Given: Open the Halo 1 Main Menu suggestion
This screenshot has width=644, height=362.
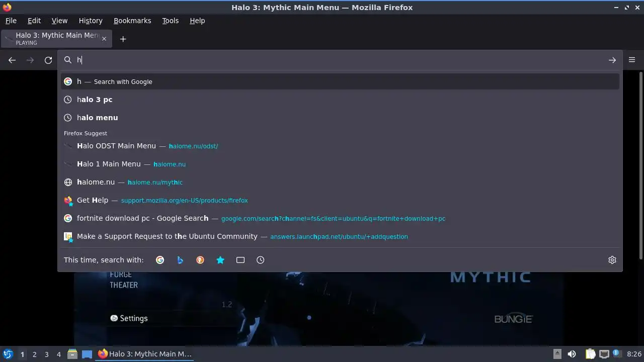Looking at the screenshot, I should (340, 164).
